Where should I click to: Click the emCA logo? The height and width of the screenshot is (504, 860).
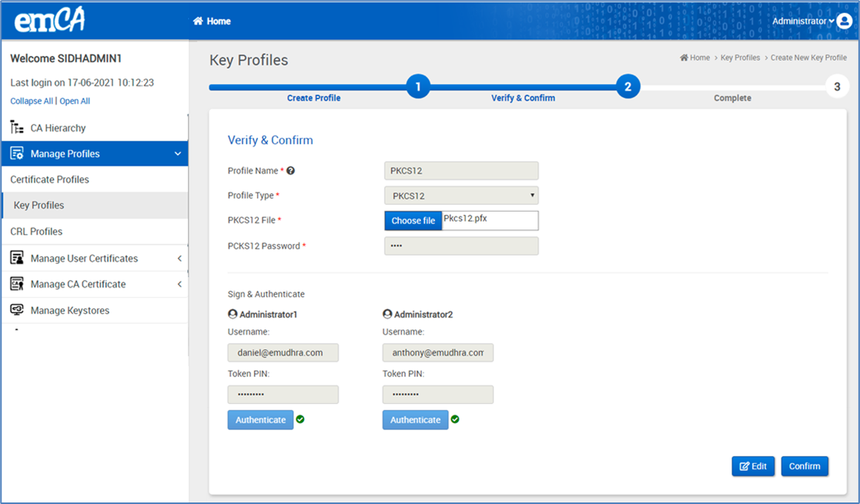click(x=49, y=21)
